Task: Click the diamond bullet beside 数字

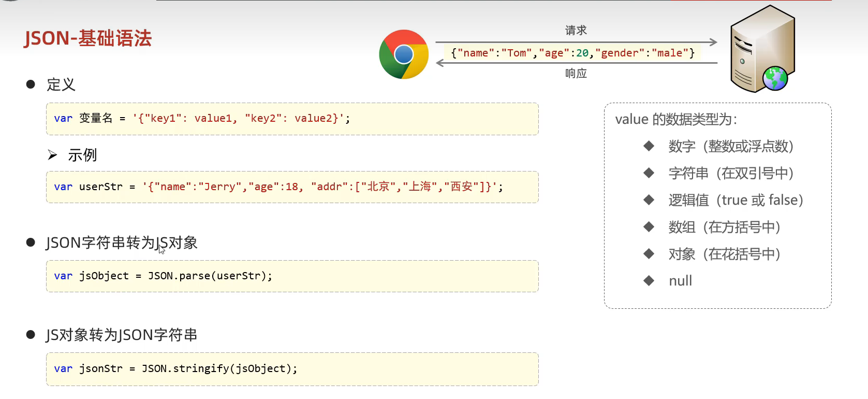Action: click(649, 146)
